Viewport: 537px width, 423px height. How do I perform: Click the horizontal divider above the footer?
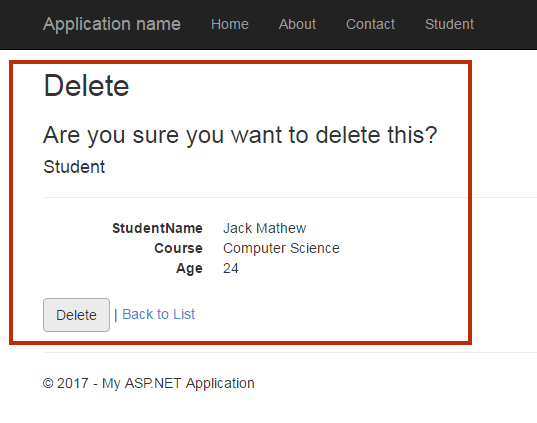(290, 352)
